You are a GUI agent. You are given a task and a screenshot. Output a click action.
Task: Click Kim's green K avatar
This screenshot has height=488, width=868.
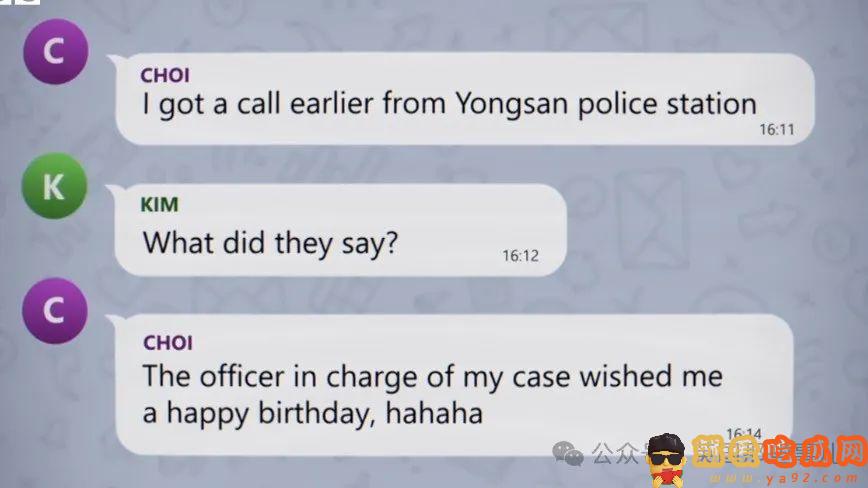click(54, 186)
